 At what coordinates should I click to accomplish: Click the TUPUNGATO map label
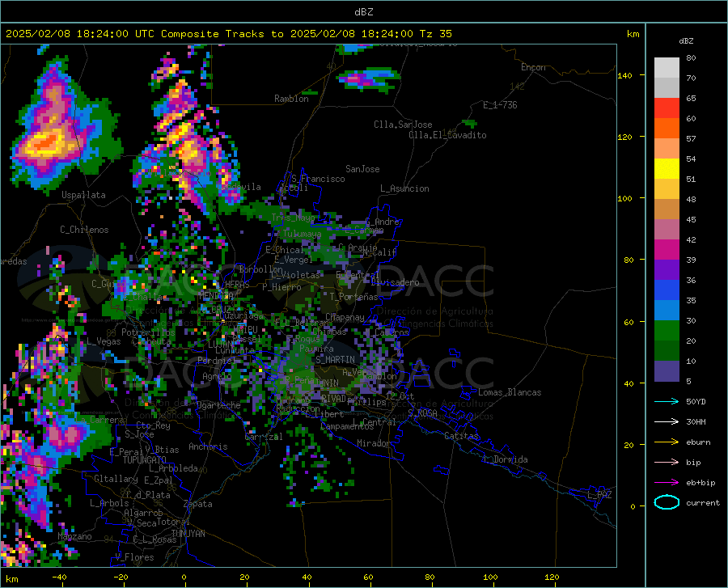[145, 460]
